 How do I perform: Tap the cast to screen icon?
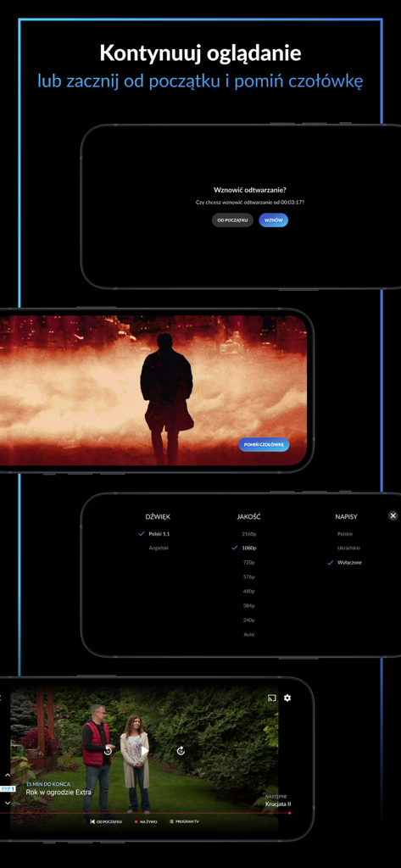pos(271,698)
